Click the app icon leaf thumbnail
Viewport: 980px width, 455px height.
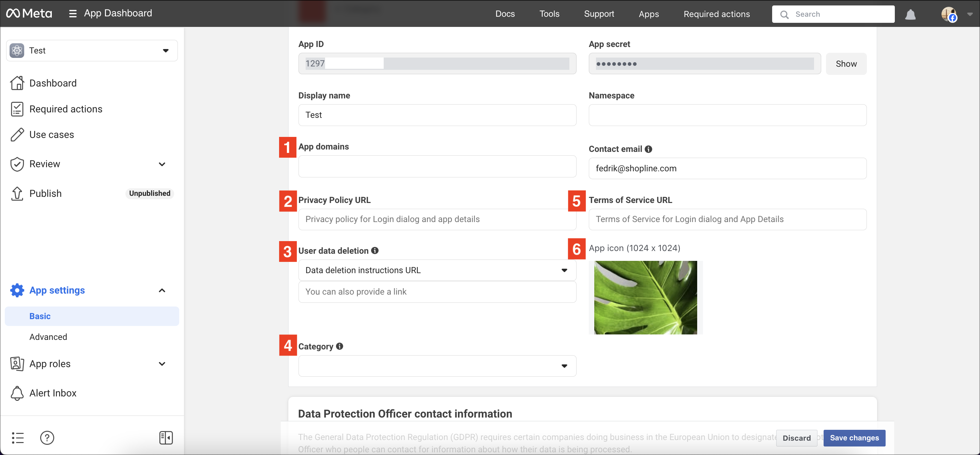(x=646, y=297)
